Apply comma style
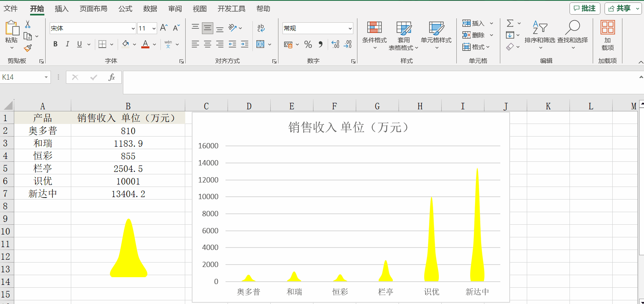644x304 pixels. click(321, 44)
